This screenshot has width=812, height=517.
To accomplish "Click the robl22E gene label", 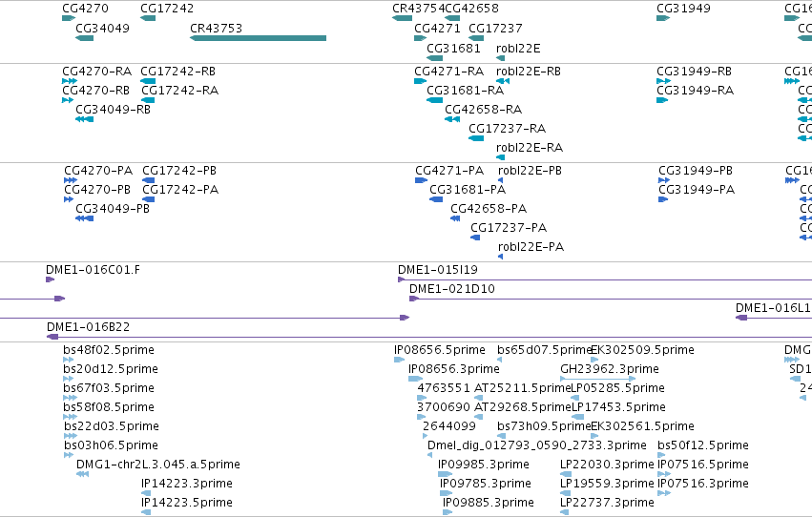I will point(518,48).
